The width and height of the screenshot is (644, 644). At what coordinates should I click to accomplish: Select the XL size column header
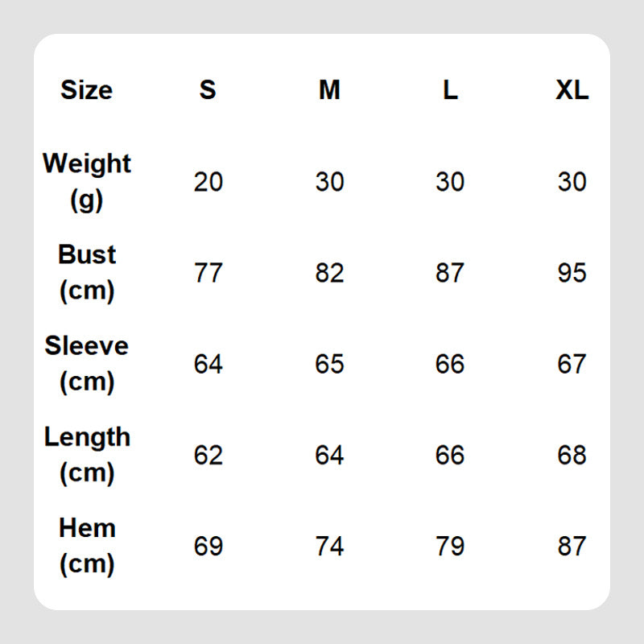point(572,89)
